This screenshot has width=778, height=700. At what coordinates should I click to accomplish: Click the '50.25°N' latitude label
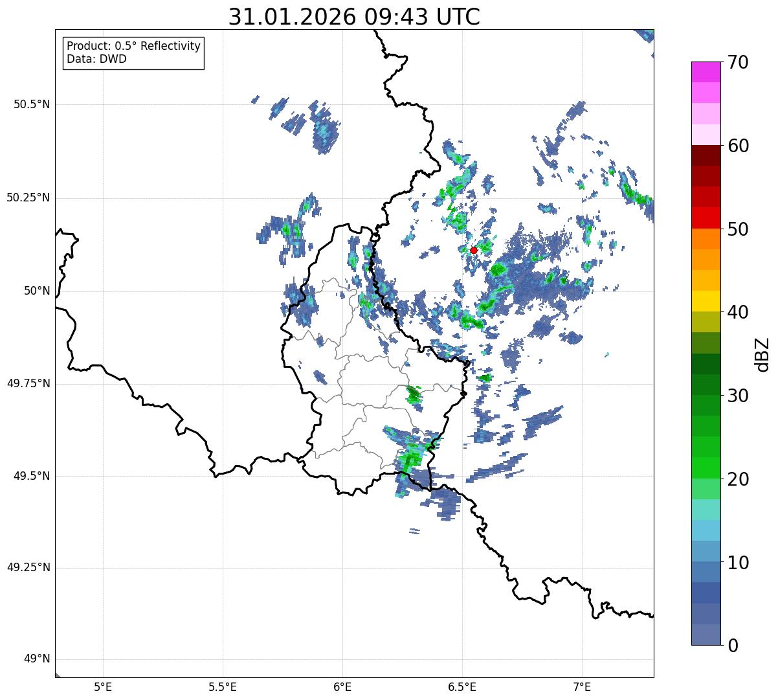point(28,198)
